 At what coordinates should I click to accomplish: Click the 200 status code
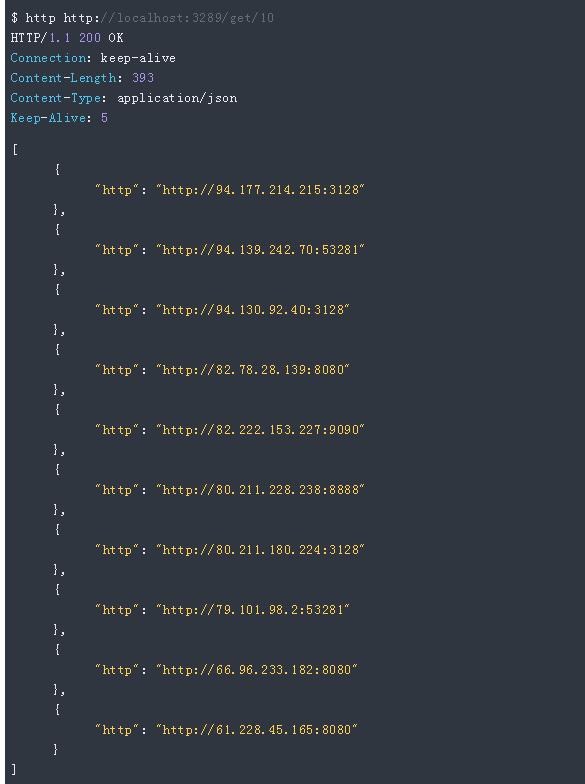pyautogui.click(x=90, y=38)
